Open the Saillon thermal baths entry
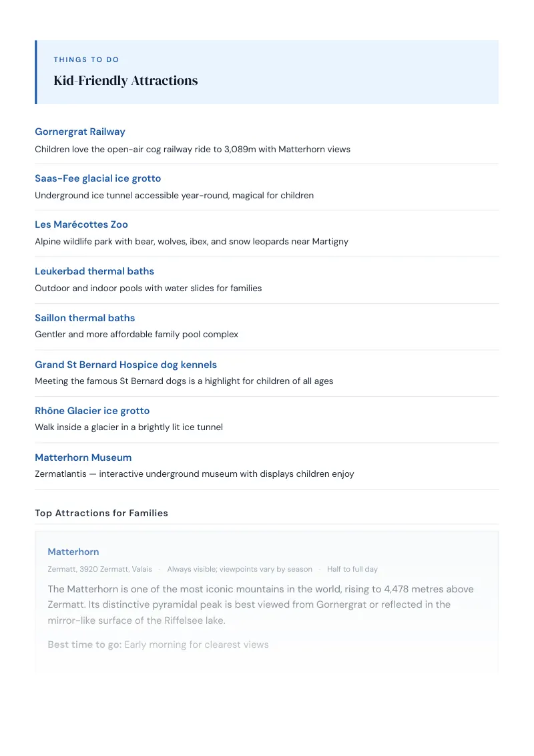The height and width of the screenshot is (756, 534). (85, 318)
